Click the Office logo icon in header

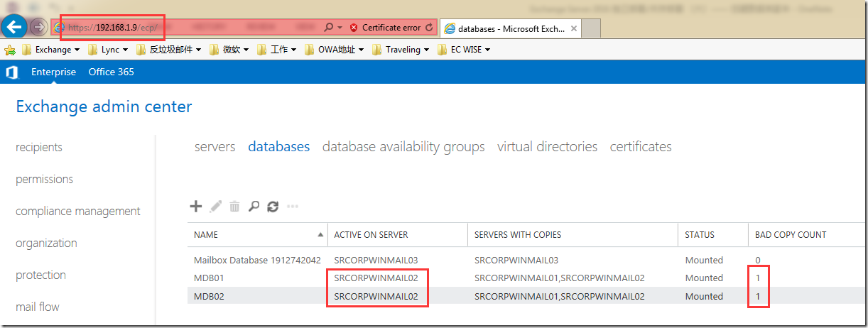11,72
